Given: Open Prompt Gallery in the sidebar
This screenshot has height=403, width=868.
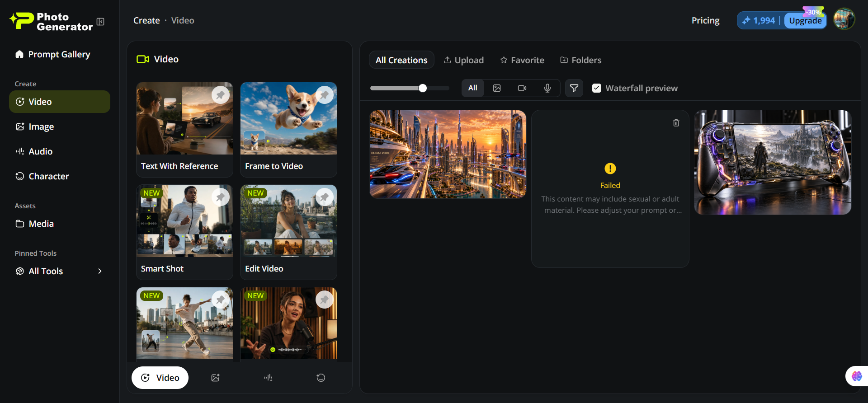Looking at the screenshot, I should tap(60, 54).
